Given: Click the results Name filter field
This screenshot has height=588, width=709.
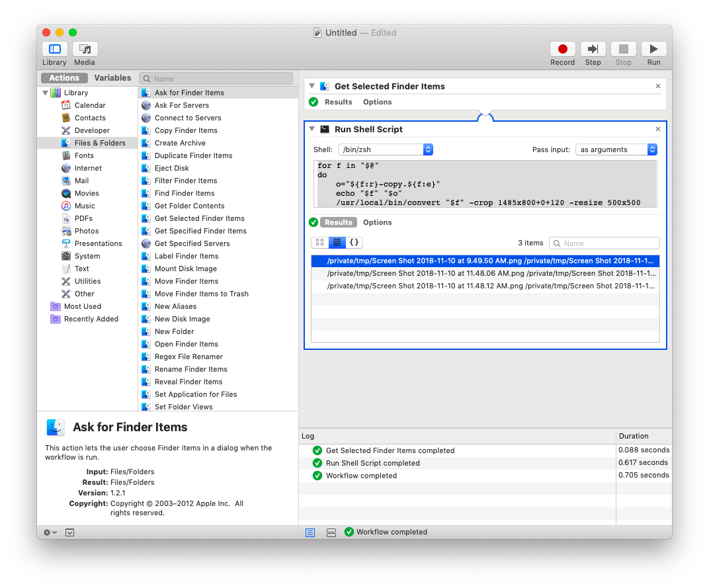Looking at the screenshot, I should tap(604, 243).
